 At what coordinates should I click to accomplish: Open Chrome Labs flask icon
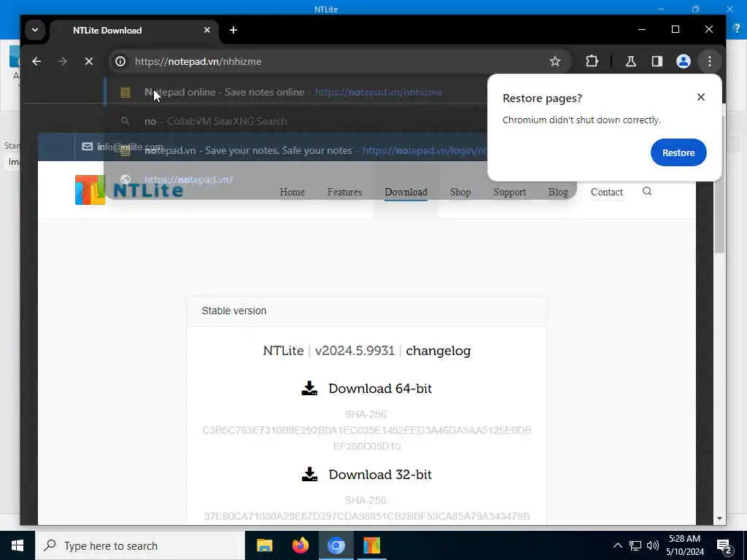pyautogui.click(x=631, y=61)
